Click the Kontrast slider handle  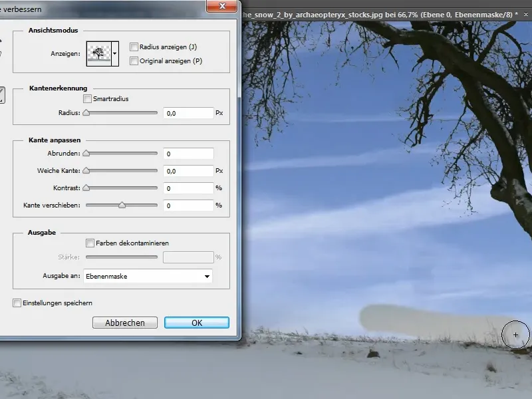coord(86,188)
